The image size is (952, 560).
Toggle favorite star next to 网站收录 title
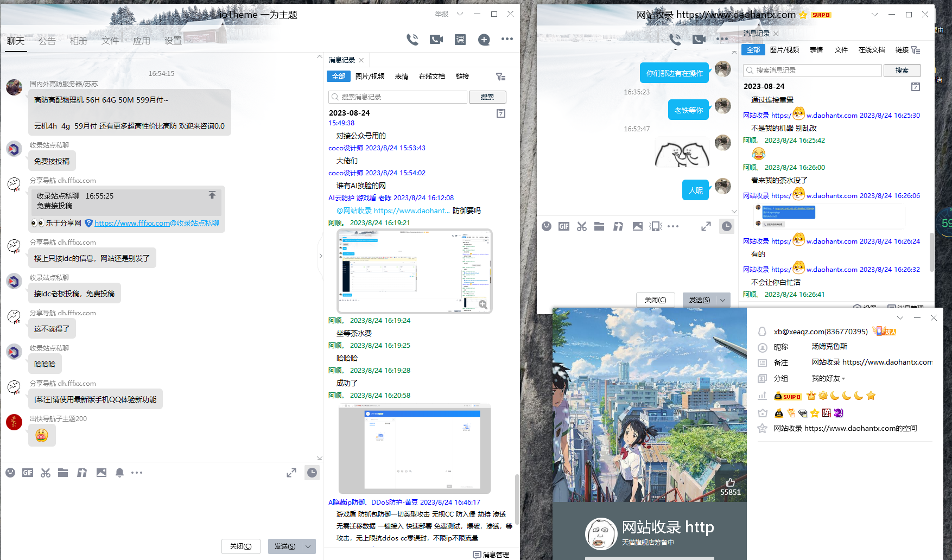click(802, 15)
